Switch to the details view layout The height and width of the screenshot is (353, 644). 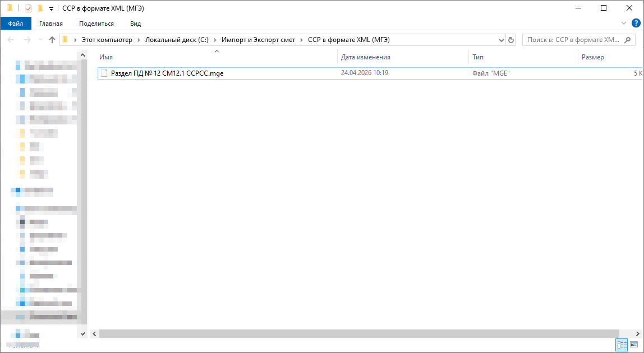click(622, 345)
